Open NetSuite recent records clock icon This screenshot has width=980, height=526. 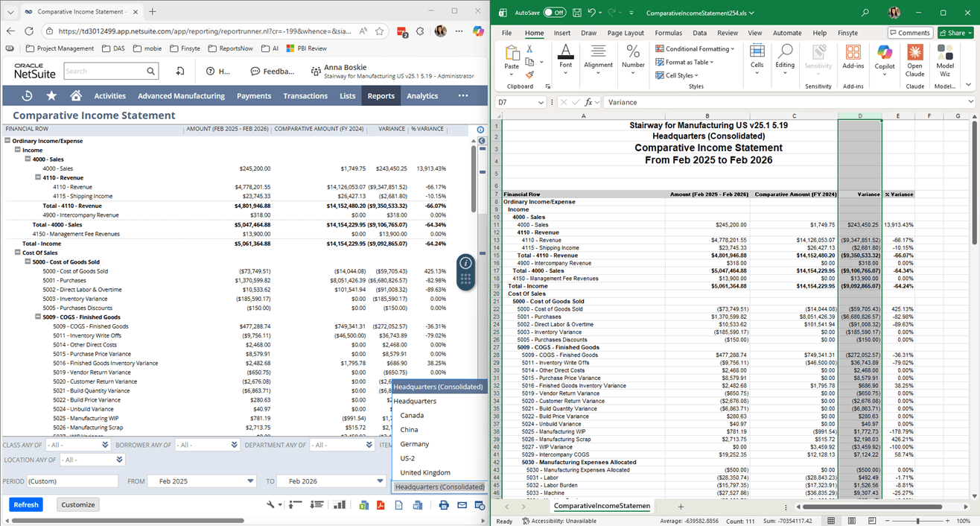pyautogui.click(x=27, y=95)
